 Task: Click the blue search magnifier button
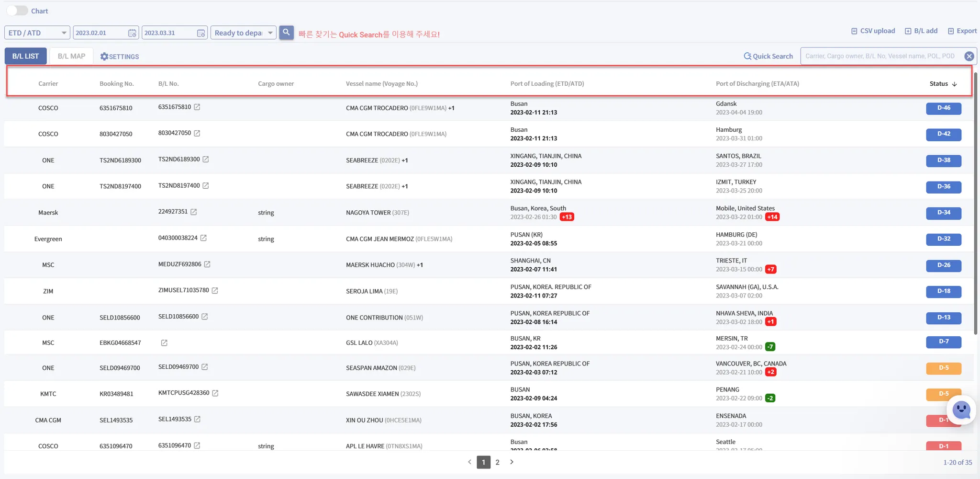[x=286, y=33]
